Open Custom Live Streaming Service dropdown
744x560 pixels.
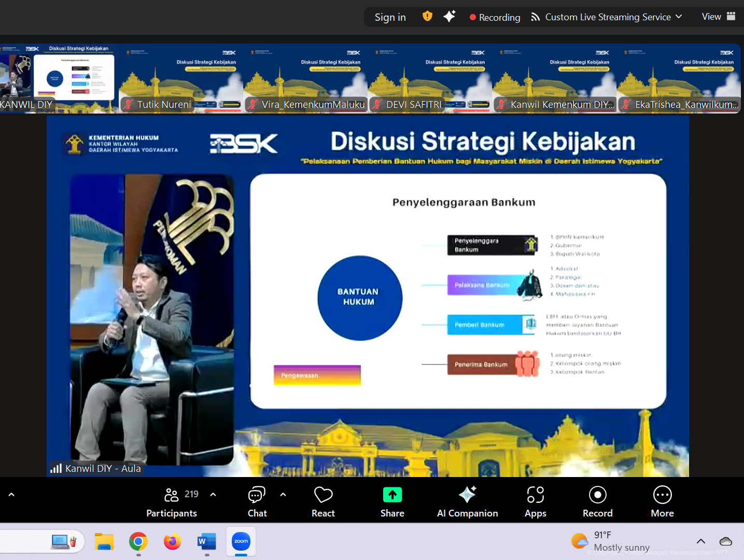[x=606, y=17]
